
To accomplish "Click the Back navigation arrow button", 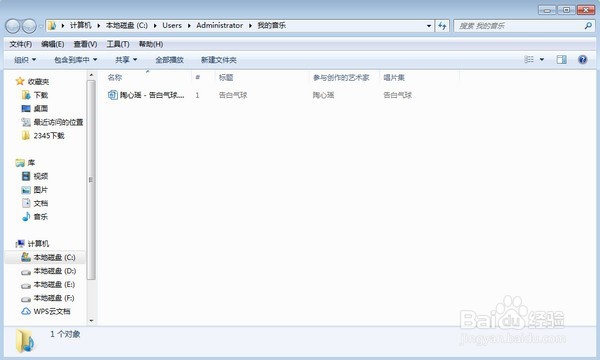I will pos(13,26).
